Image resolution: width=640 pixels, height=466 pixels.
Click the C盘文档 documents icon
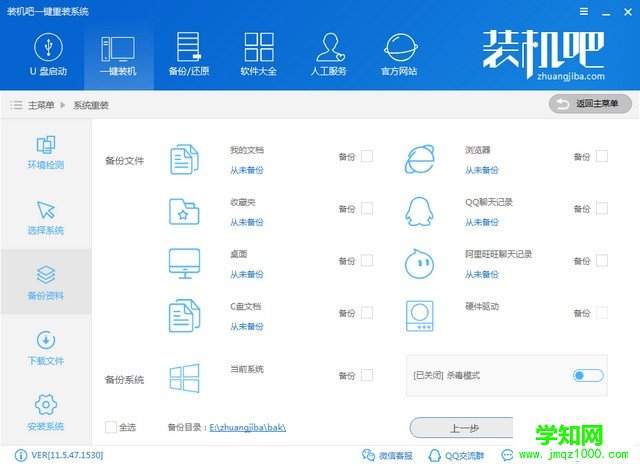184,316
